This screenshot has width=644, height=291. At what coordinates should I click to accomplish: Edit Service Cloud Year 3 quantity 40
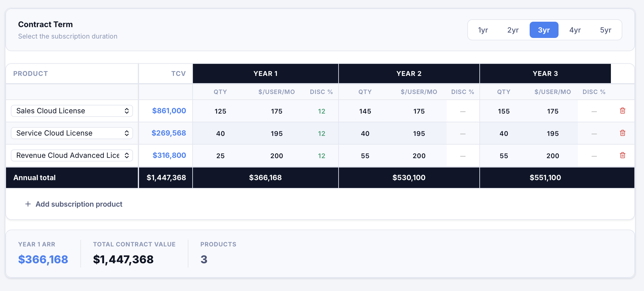pos(504,133)
